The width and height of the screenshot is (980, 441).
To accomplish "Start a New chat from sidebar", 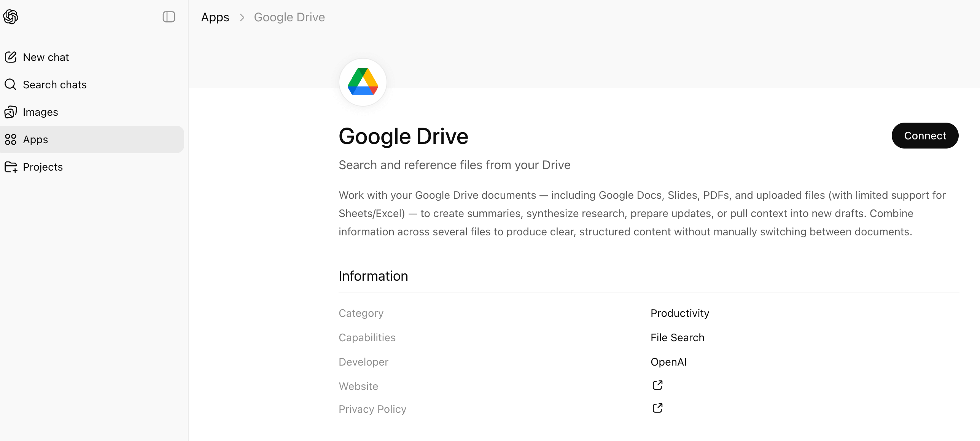I will pos(46,57).
